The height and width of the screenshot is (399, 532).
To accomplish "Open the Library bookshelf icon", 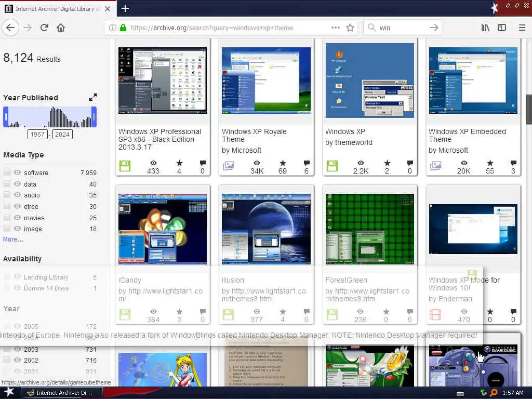I will (x=486, y=28).
